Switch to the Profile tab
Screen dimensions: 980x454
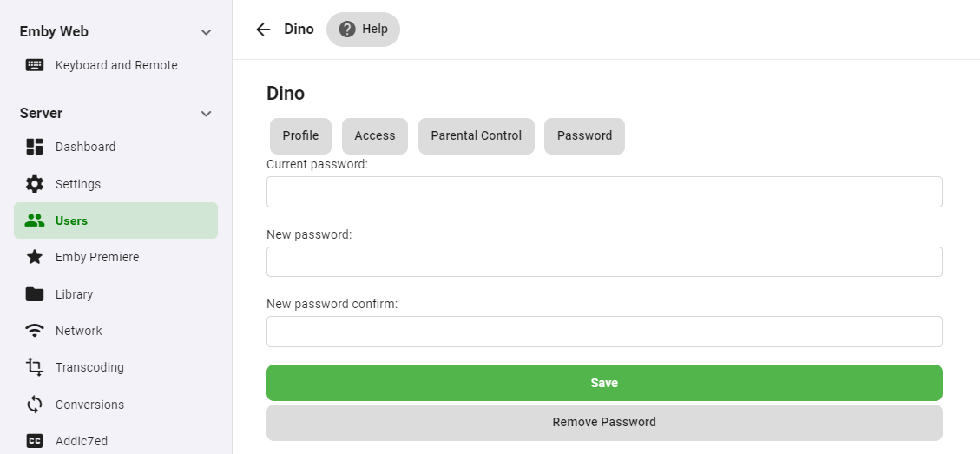(300, 136)
